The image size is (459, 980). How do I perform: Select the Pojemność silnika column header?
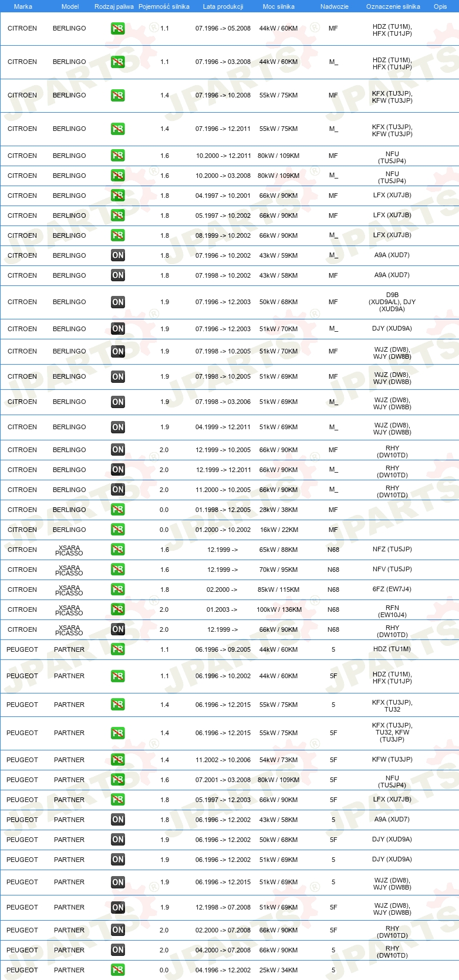[x=164, y=6]
